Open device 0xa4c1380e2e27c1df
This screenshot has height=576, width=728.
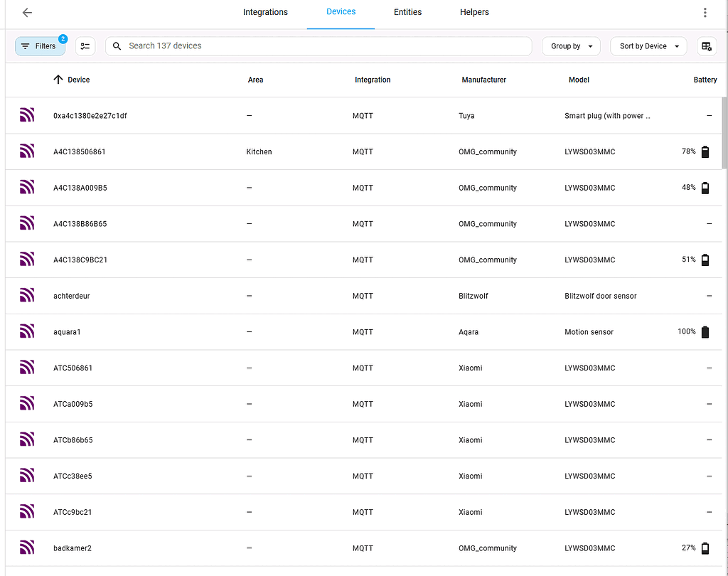click(x=92, y=115)
